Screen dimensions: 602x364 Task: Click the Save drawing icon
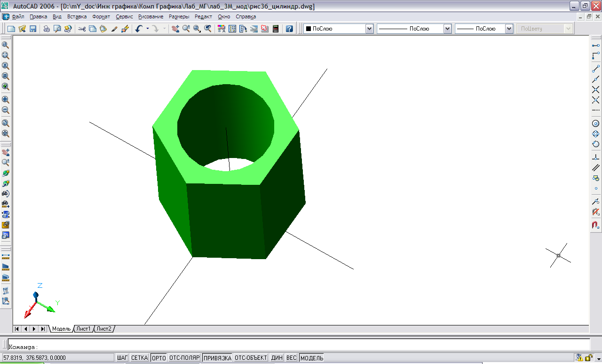click(x=33, y=29)
